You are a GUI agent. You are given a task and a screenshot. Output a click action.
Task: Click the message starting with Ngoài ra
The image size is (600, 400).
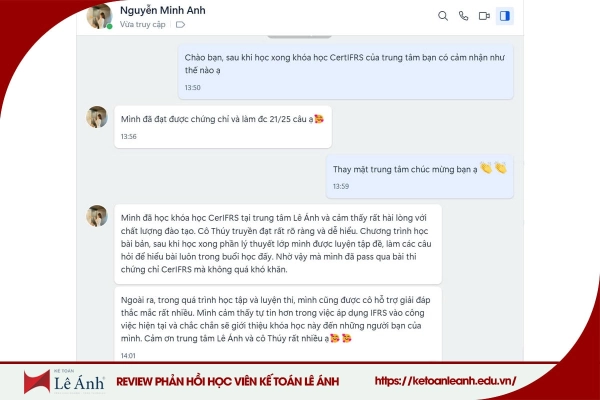[x=278, y=325]
